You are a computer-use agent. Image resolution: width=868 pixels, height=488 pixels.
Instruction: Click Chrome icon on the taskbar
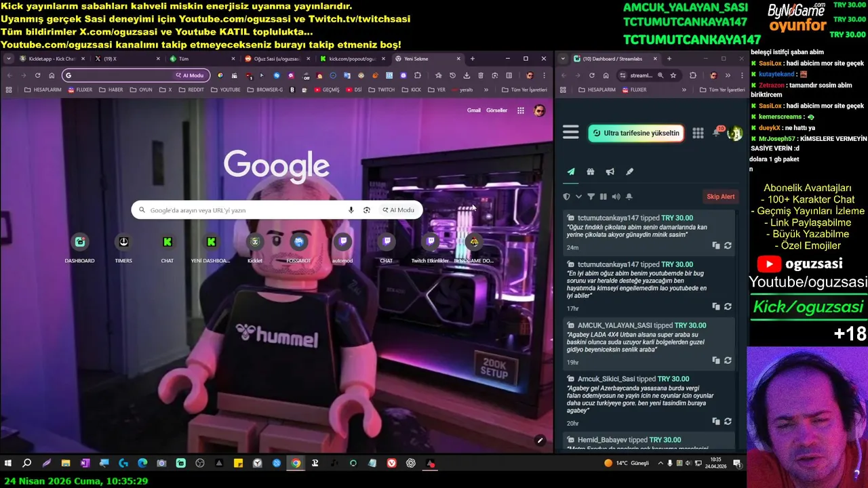coord(296,464)
